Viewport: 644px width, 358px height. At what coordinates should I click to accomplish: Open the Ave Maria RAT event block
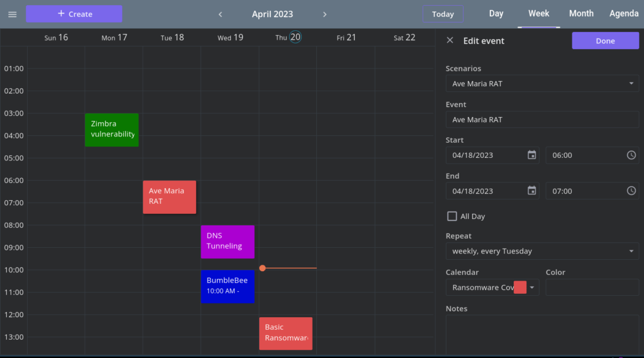[170, 197]
